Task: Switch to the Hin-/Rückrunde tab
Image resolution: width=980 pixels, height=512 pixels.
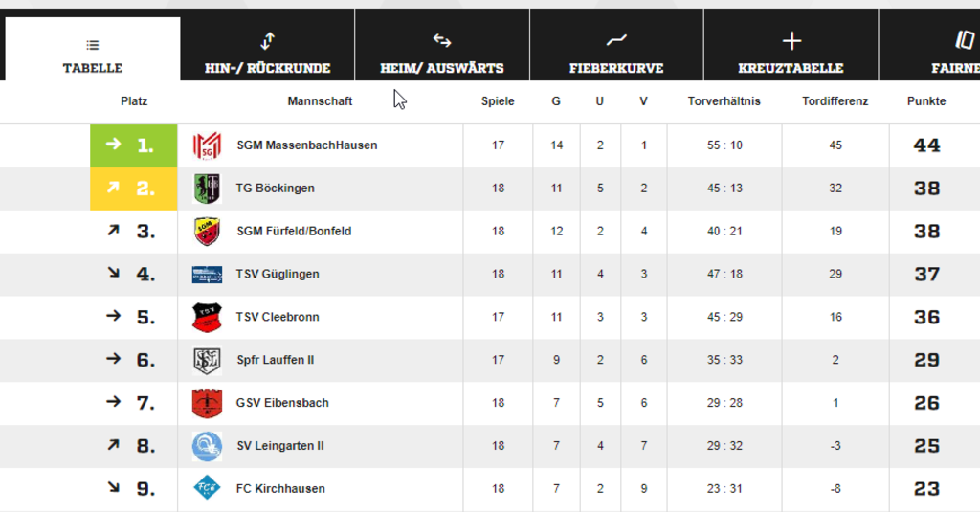Action: click(x=268, y=55)
